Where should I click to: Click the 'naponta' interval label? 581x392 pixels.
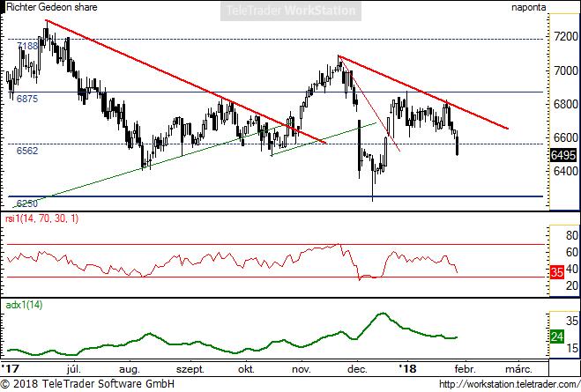[x=528, y=7]
